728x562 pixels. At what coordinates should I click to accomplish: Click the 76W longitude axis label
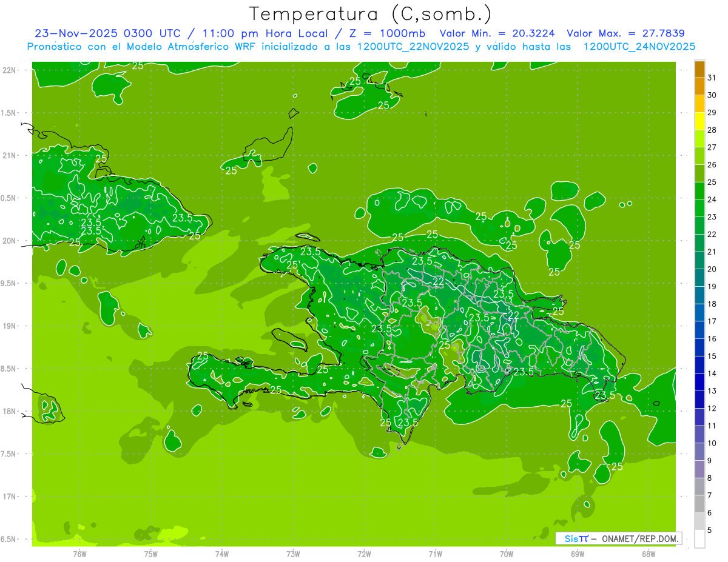pos(79,554)
